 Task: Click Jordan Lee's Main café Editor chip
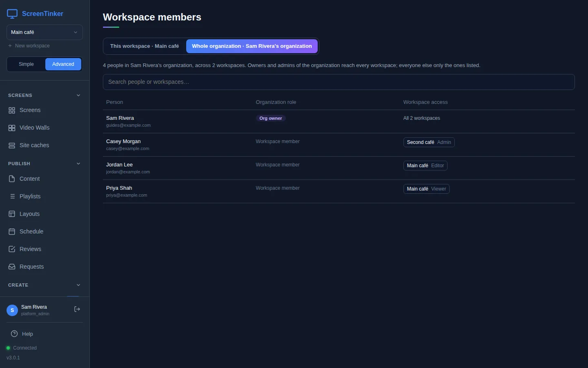tap(425, 166)
